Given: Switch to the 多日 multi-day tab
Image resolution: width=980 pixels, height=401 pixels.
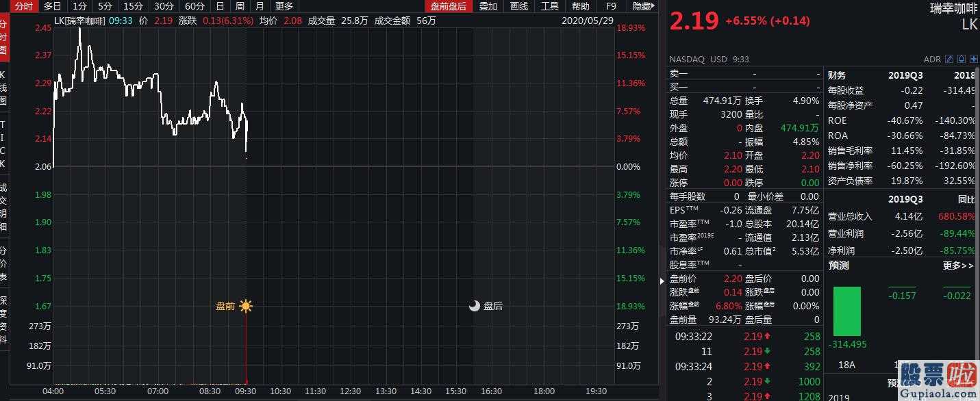Looking at the screenshot, I should (x=52, y=6).
